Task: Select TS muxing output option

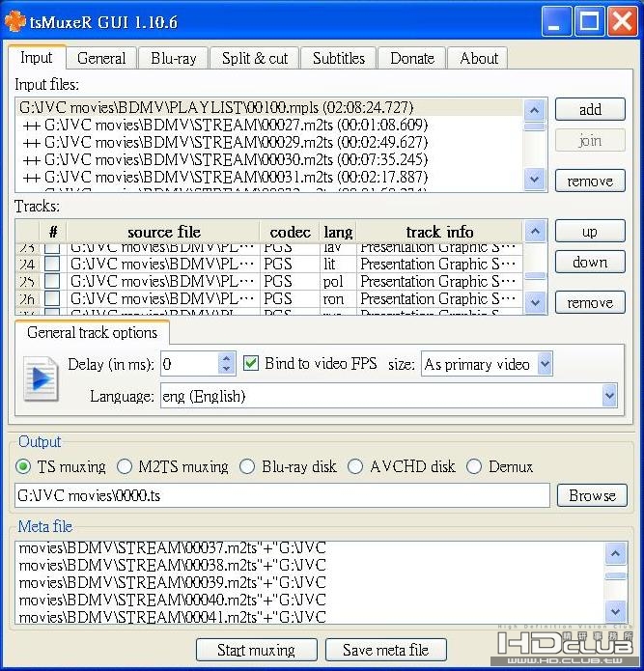Action: coord(23,466)
